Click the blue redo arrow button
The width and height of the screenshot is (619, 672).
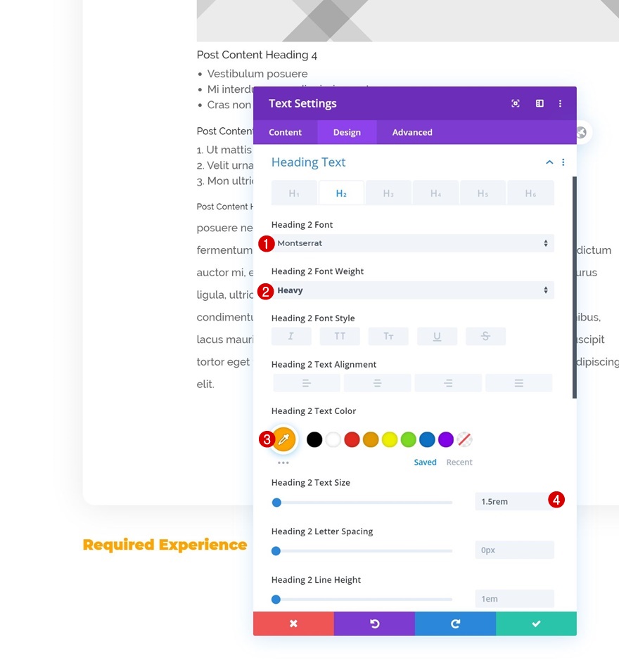pos(455,623)
